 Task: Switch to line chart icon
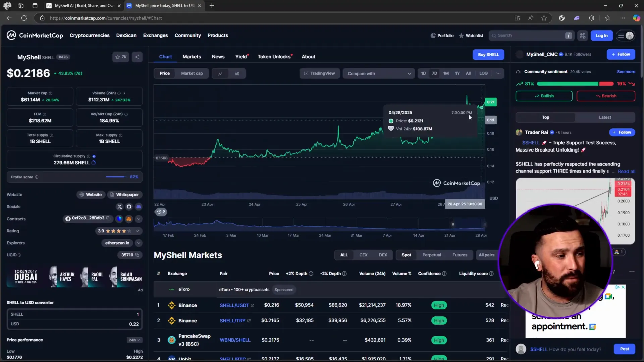[220, 73]
